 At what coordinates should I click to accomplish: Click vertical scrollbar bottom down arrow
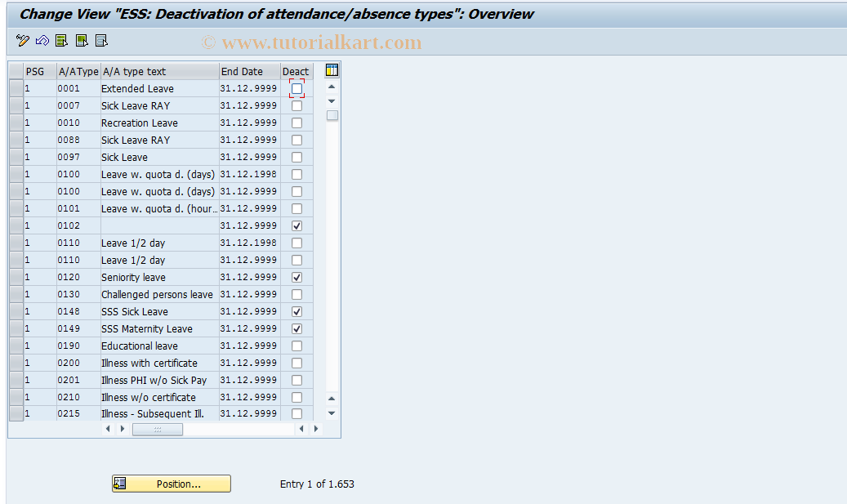(332, 413)
